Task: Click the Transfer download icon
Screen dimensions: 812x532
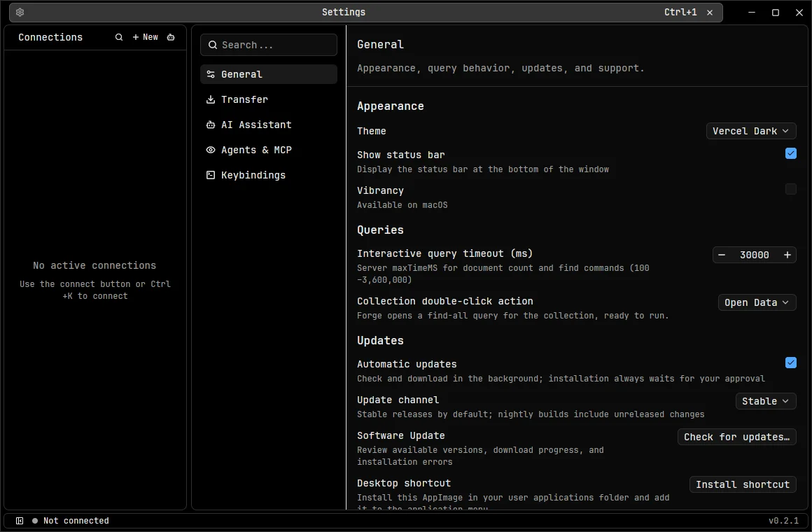Action: (211, 99)
